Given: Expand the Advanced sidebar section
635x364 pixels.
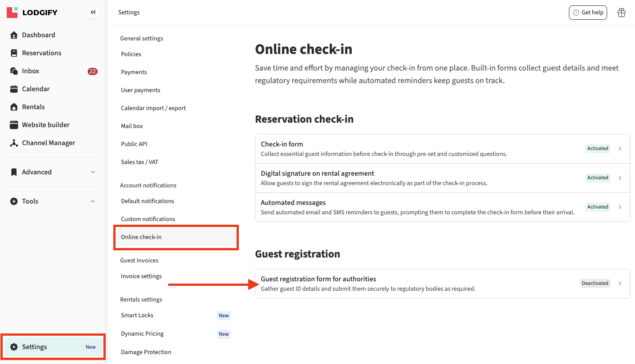Looking at the screenshot, I should (93, 172).
